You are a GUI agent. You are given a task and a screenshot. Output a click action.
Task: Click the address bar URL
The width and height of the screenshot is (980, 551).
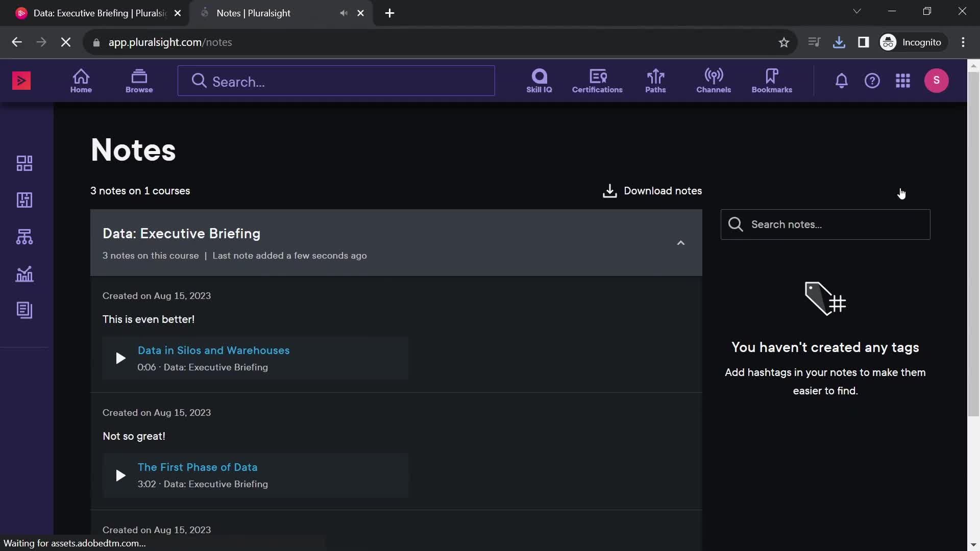tap(170, 42)
